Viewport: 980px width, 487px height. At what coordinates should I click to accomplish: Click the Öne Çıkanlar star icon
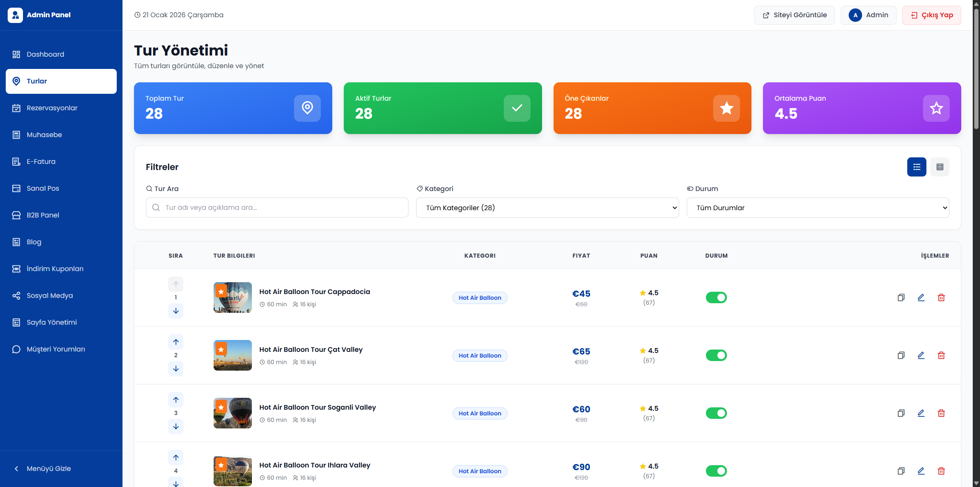[726, 108]
